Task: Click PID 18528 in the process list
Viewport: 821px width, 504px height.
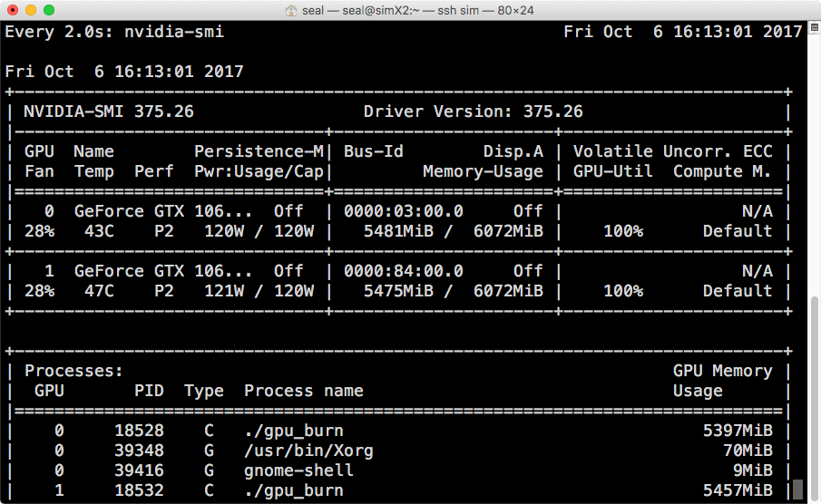Action: tap(139, 431)
